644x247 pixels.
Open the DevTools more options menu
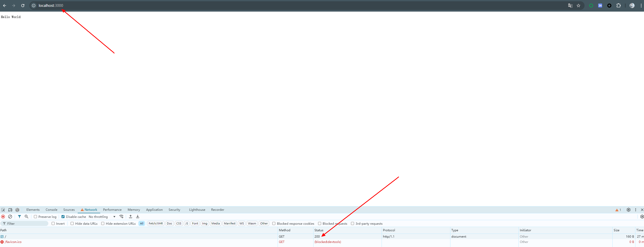[636, 210]
